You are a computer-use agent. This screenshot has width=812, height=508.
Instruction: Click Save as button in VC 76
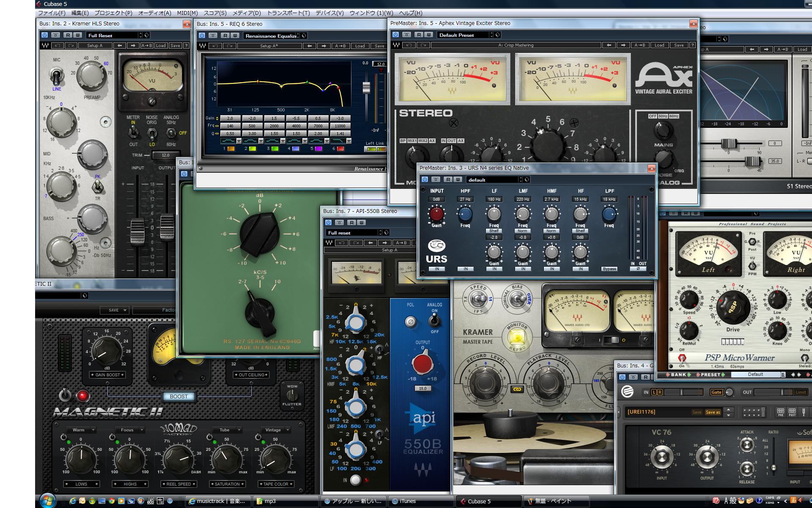pos(713,412)
